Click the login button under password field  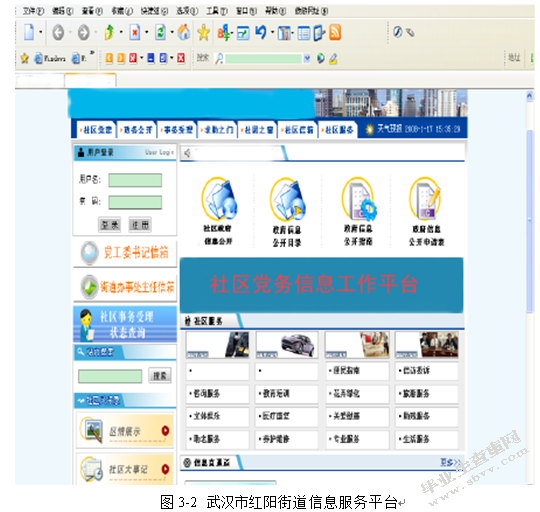[x=110, y=225]
